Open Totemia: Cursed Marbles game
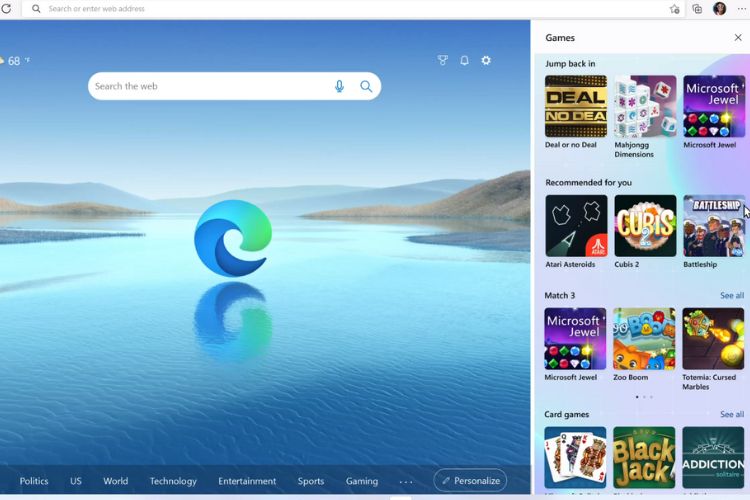Screen dimensions: 750x500 [713, 338]
